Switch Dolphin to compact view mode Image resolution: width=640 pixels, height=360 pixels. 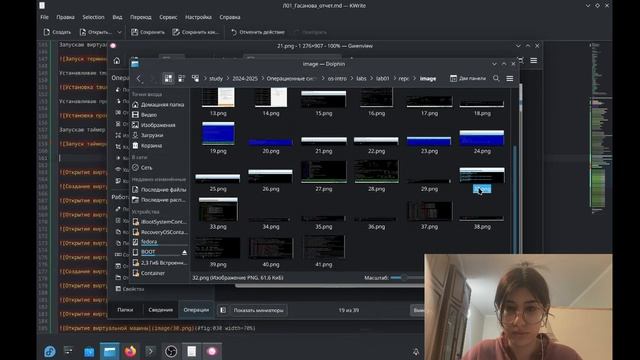click(x=182, y=78)
